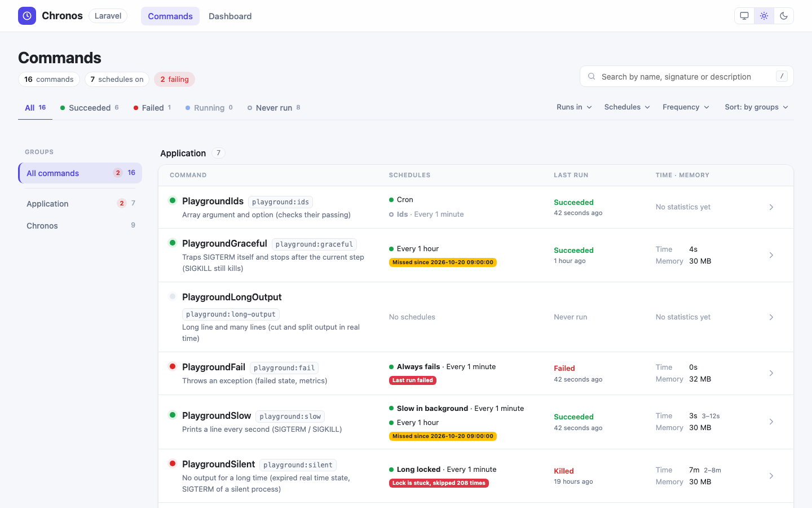Select Application group in sidebar
The width and height of the screenshot is (812, 508).
(80, 203)
